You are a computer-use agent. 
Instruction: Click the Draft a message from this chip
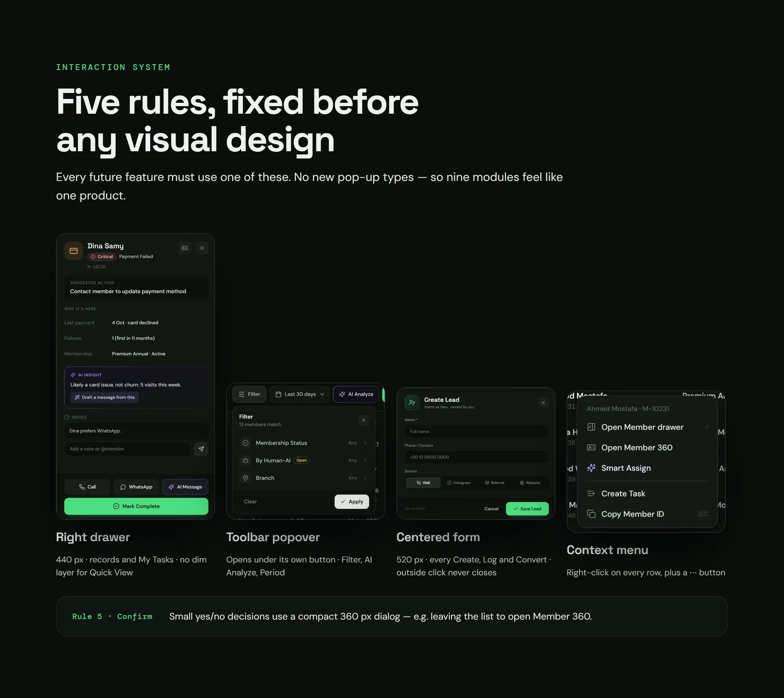click(105, 397)
